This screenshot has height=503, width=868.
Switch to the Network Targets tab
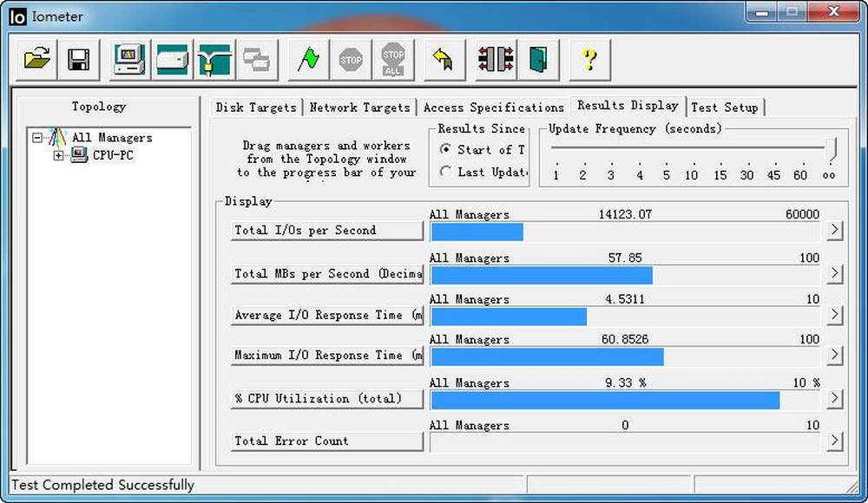pos(360,108)
